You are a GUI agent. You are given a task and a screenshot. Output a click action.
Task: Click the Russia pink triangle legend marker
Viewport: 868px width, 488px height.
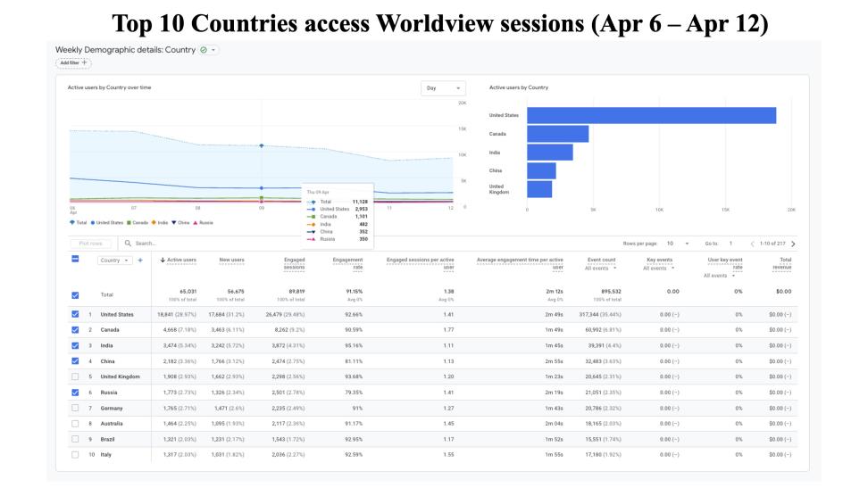(x=195, y=222)
